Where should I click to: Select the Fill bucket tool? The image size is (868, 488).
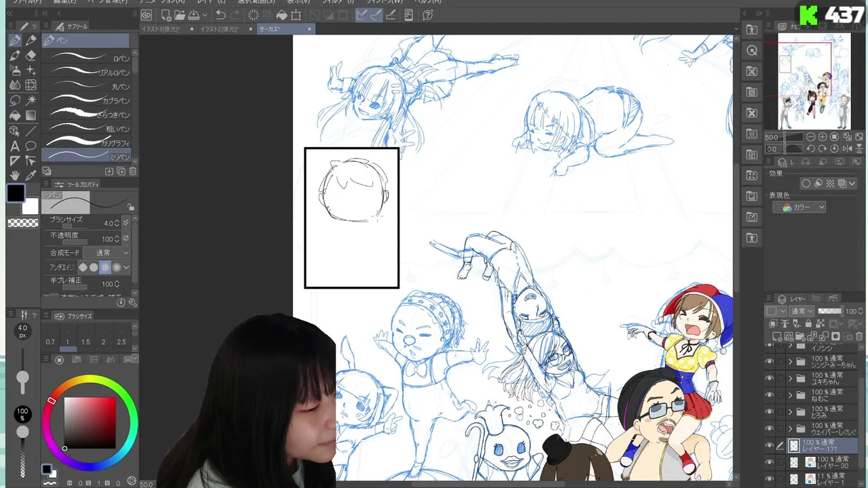coord(15,115)
